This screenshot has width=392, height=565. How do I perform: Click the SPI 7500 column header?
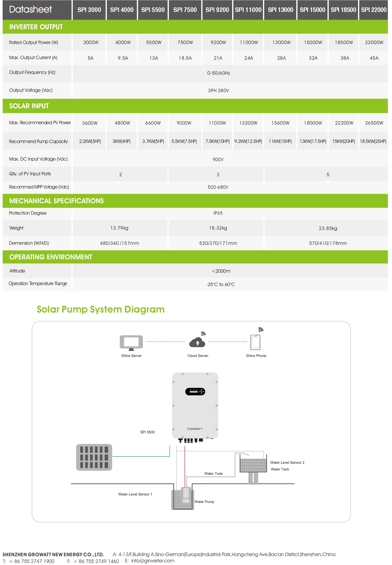pos(185,10)
